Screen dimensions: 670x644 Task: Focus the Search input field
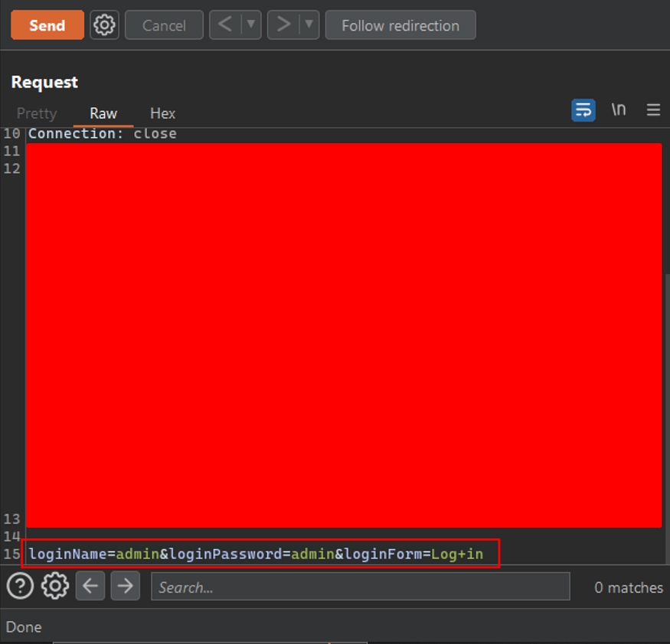pos(360,587)
